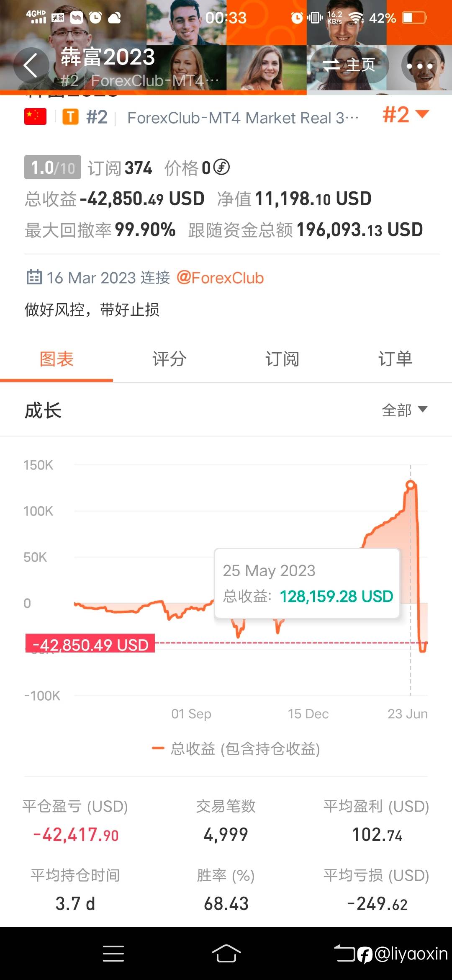The height and width of the screenshot is (980, 452).
Task: Tap the chart peak marker point
Action: [411, 485]
